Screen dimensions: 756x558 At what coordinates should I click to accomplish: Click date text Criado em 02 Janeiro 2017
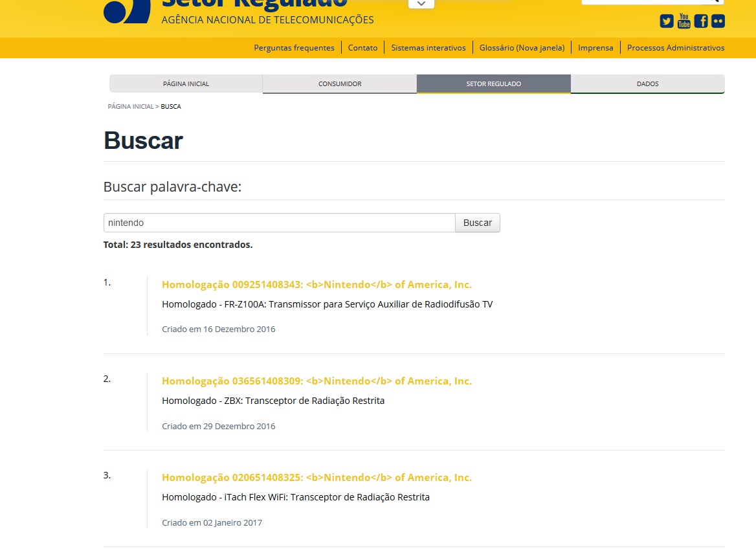212,523
